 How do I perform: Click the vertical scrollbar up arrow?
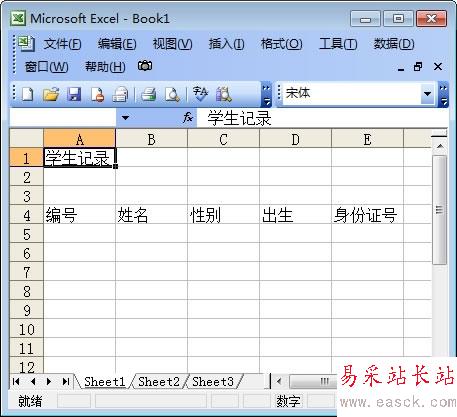click(x=440, y=146)
